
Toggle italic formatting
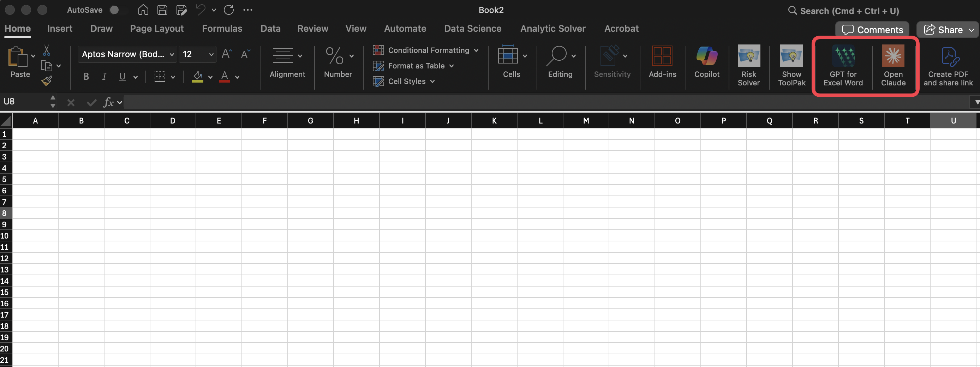click(x=104, y=77)
